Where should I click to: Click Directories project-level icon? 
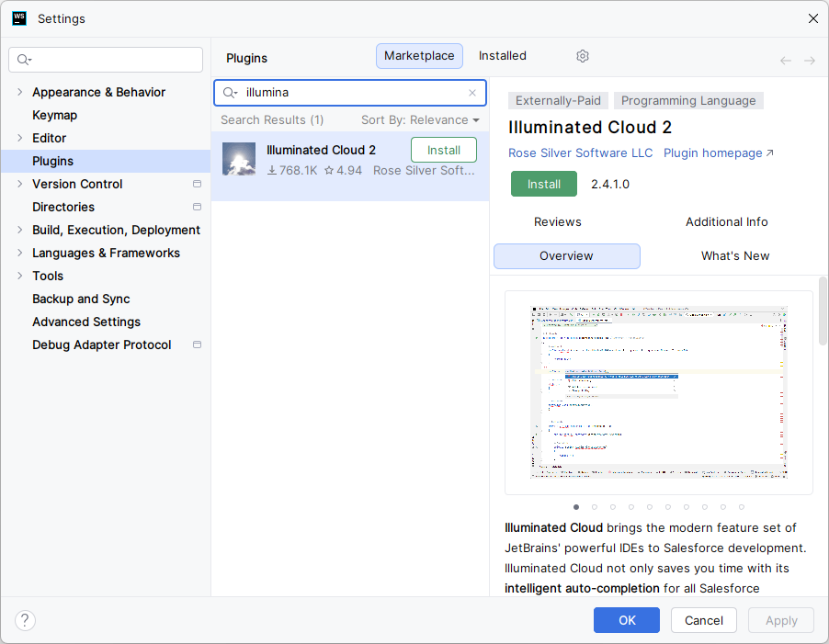point(198,207)
